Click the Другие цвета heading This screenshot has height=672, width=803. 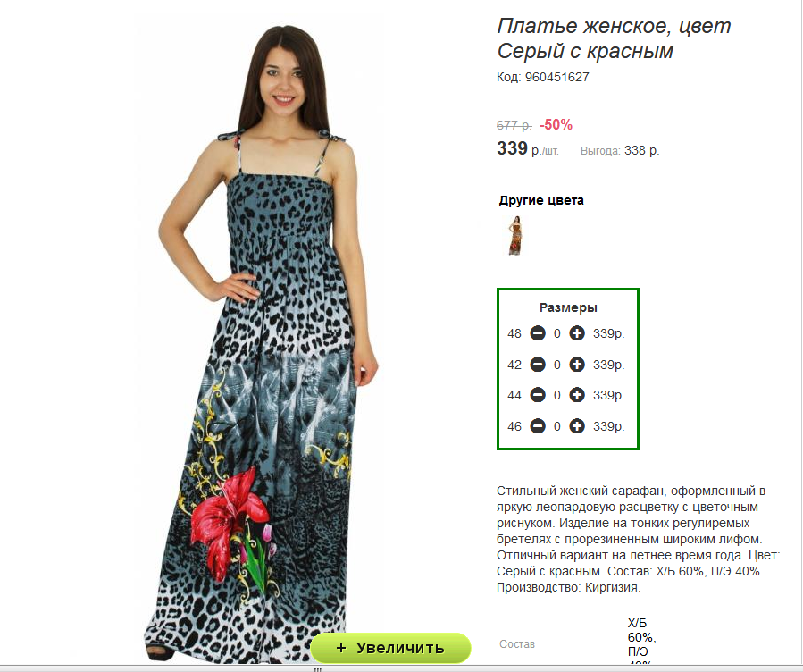(x=541, y=200)
